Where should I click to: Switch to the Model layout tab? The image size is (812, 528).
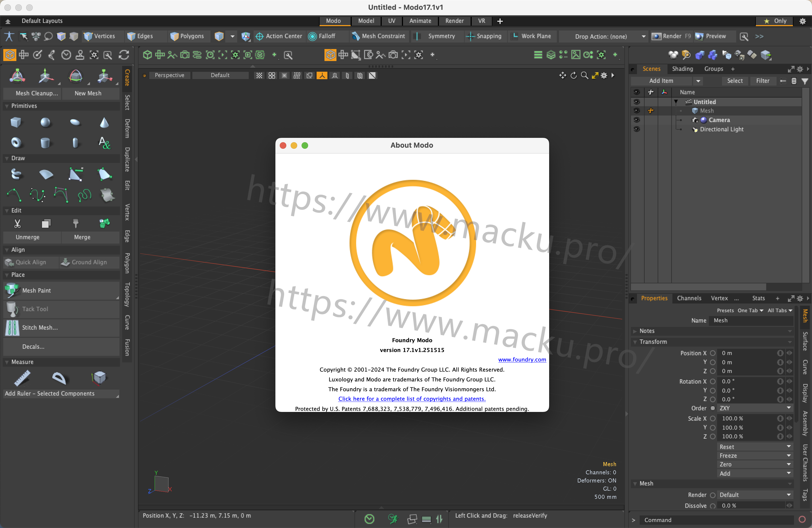point(366,21)
